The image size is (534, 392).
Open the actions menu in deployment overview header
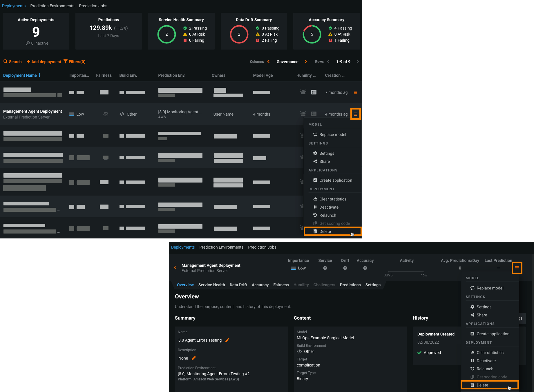pos(517,268)
